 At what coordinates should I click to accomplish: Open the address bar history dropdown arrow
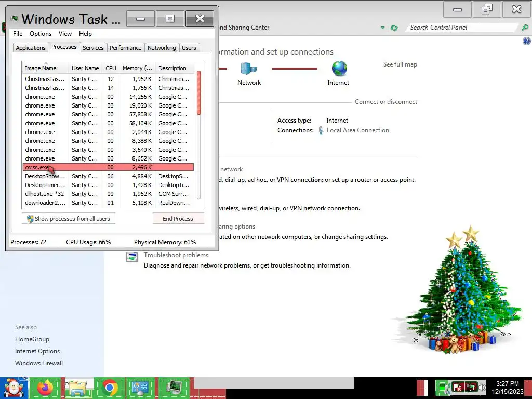[383, 28]
